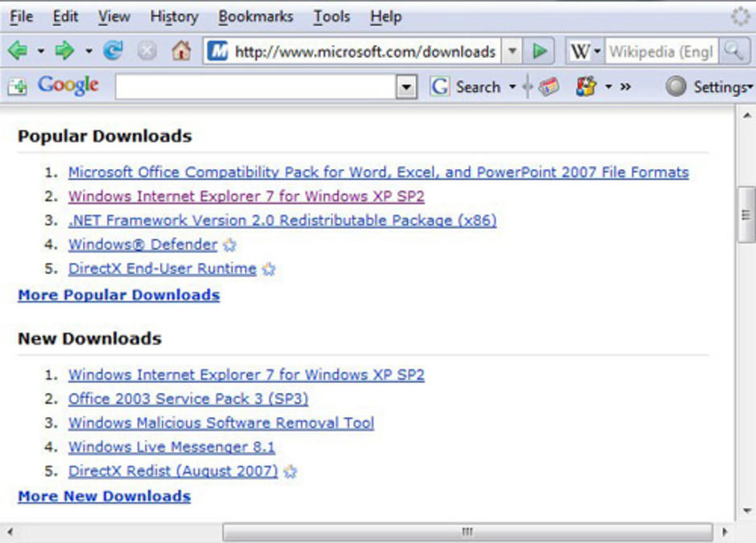756x543 pixels.
Task: Open the Edit menu
Action: 65,17
